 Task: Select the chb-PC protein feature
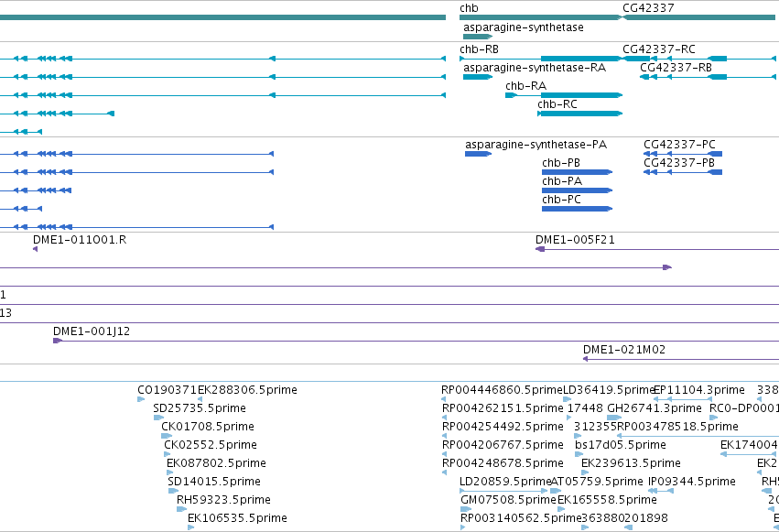577,209
